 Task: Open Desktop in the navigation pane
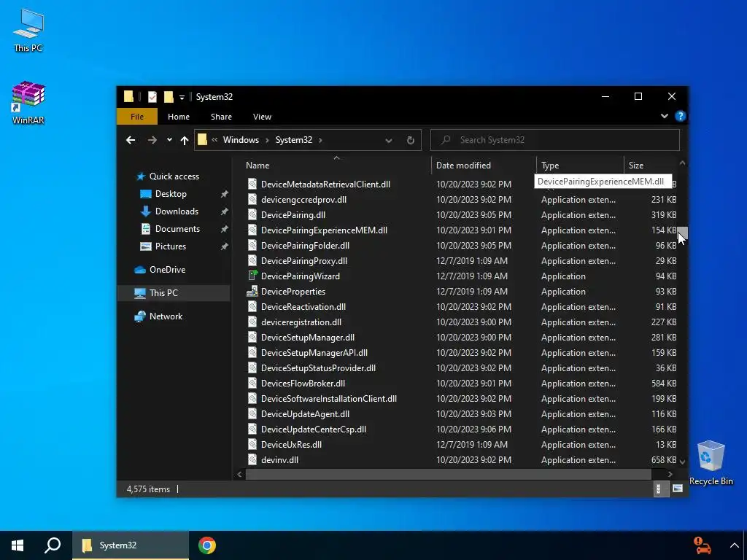[x=171, y=194]
